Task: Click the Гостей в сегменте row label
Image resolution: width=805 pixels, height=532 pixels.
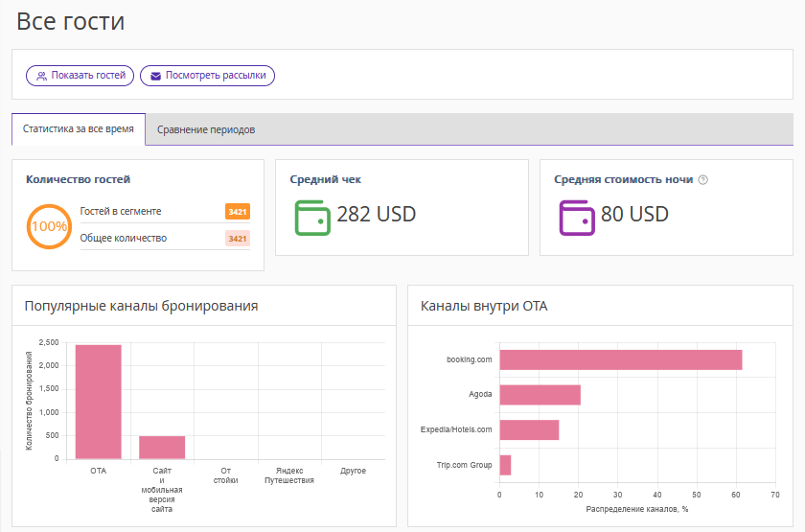Action: click(x=121, y=211)
